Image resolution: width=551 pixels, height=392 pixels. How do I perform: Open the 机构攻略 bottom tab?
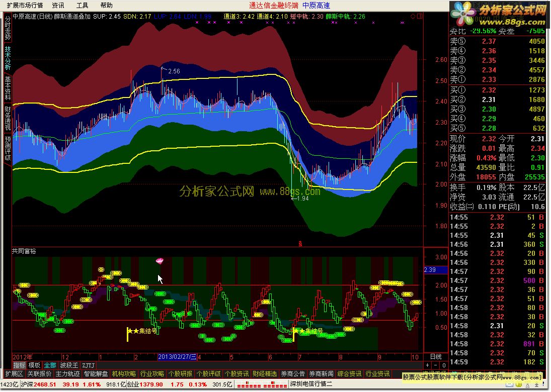[x=124, y=374]
